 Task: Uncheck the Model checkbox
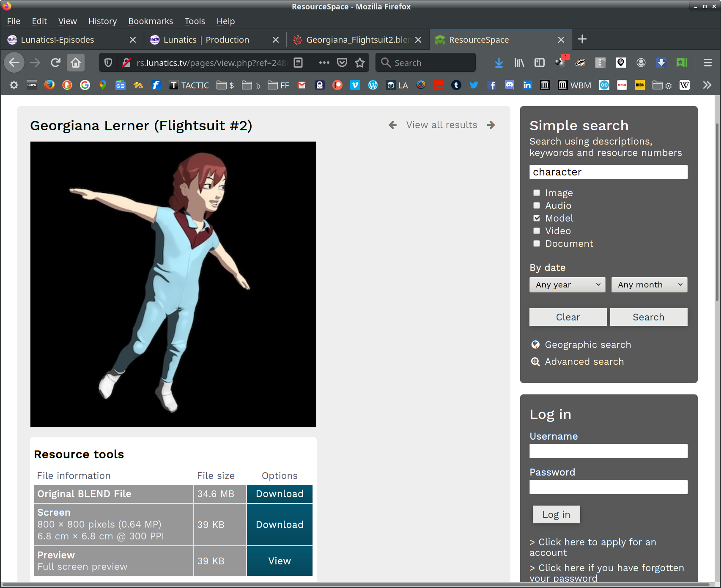coord(537,218)
